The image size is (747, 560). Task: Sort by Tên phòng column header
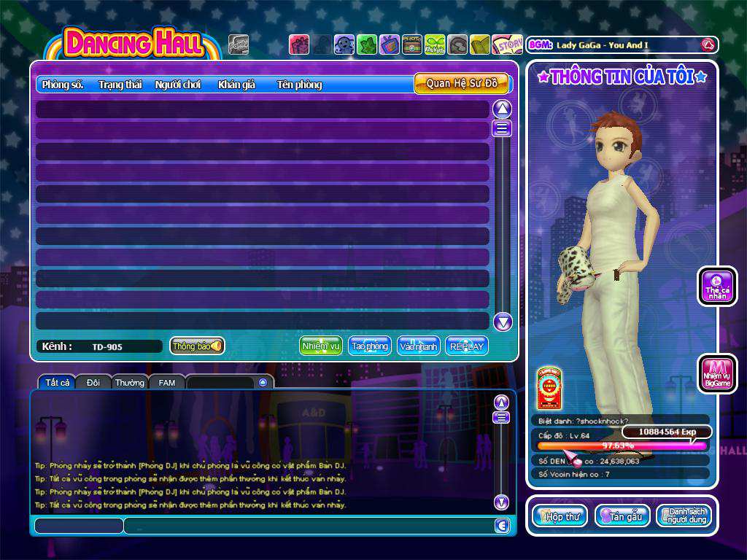(300, 85)
